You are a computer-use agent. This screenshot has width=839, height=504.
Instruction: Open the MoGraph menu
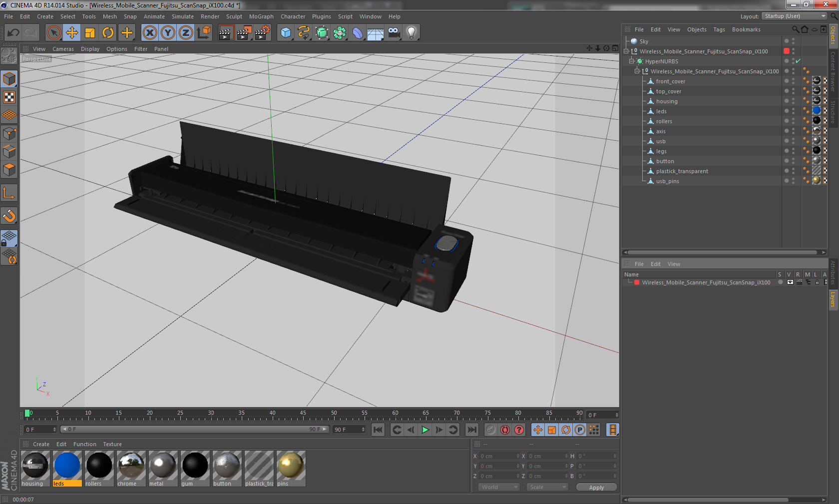click(261, 16)
